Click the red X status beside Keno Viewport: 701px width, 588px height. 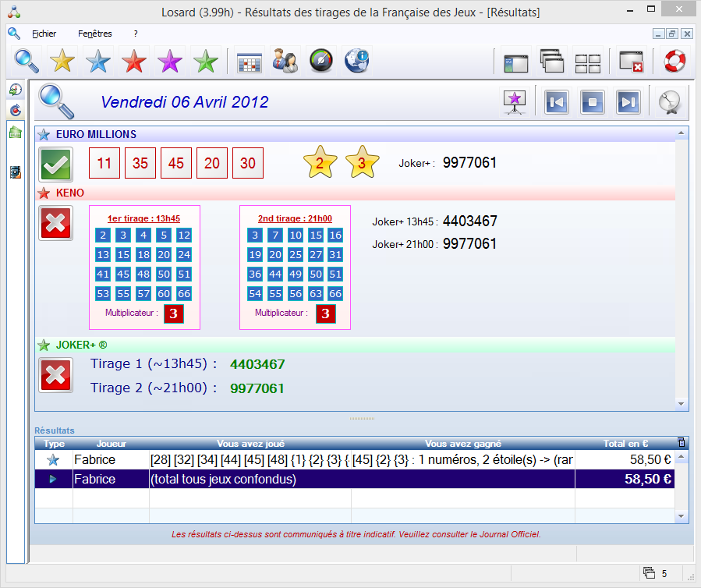(55, 223)
